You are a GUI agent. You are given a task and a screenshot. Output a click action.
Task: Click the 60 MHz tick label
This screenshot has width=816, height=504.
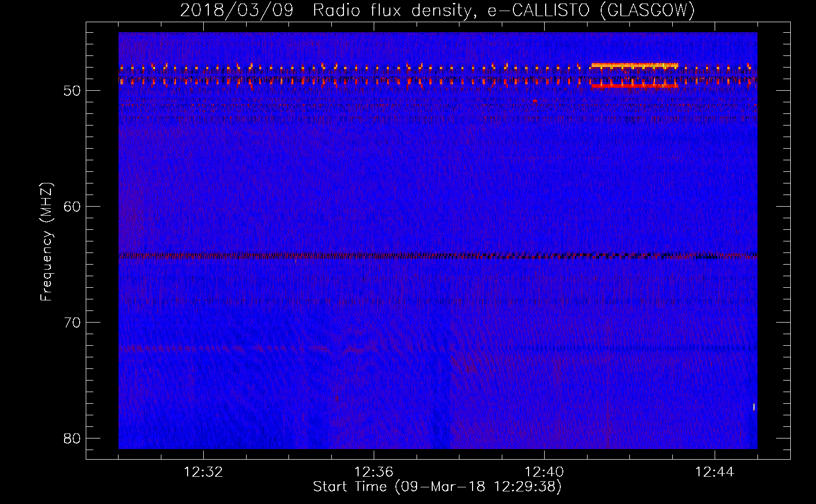pos(73,207)
